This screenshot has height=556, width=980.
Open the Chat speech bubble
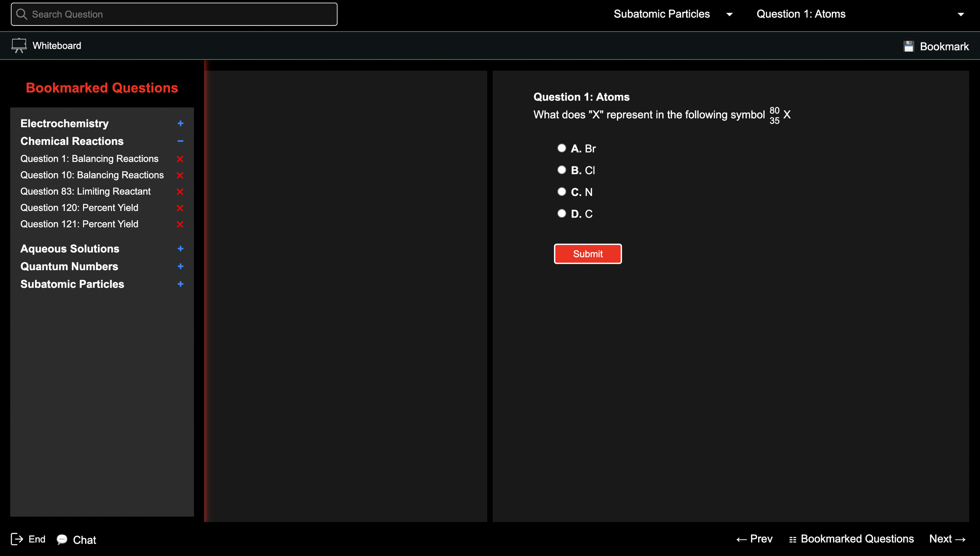click(x=62, y=540)
